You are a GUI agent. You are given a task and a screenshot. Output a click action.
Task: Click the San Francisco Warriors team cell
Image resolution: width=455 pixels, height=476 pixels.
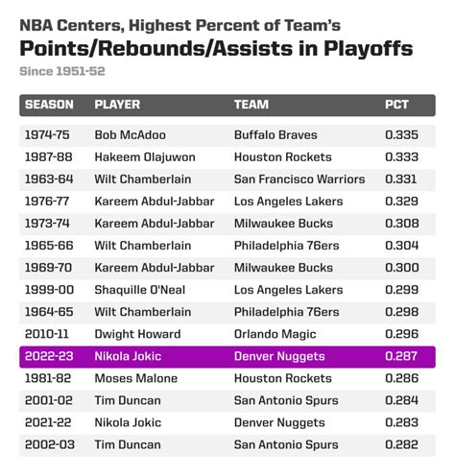(299, 179)
